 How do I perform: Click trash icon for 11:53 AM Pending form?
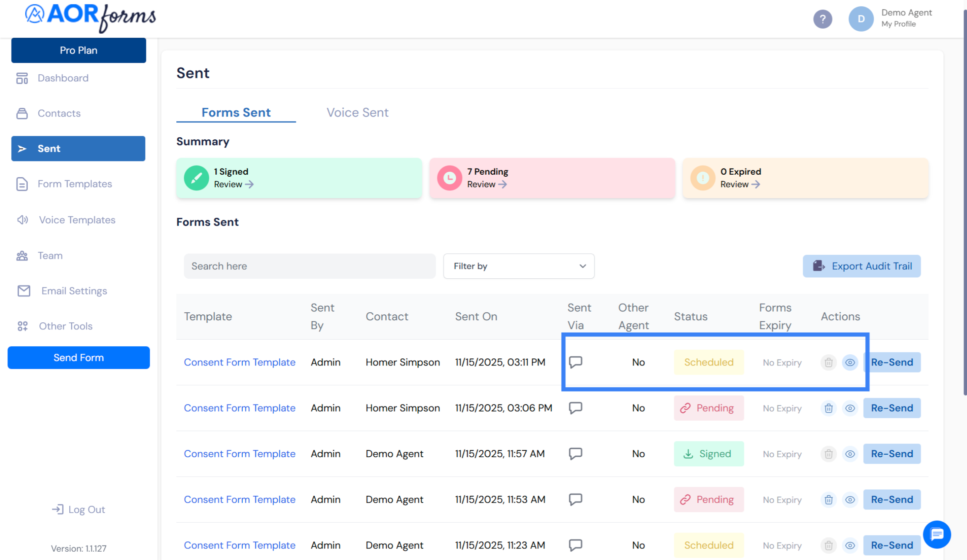click(x=828, y=499)
